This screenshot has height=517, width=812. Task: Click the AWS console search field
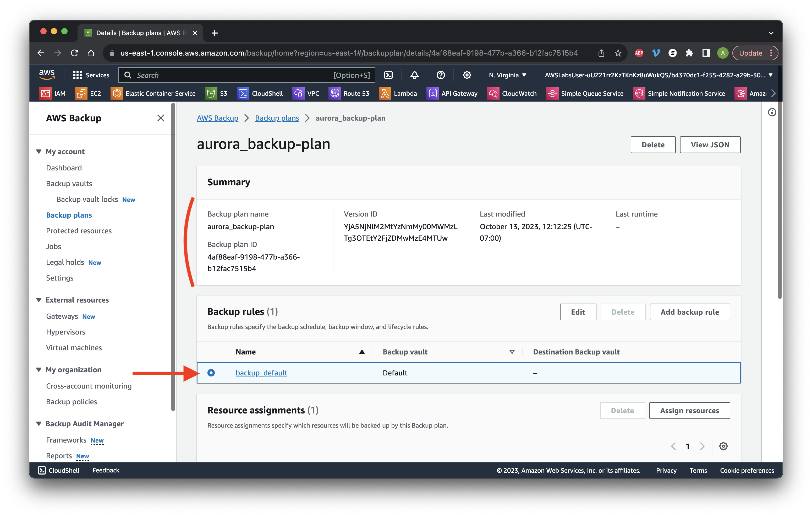click(x=246, y=75)
